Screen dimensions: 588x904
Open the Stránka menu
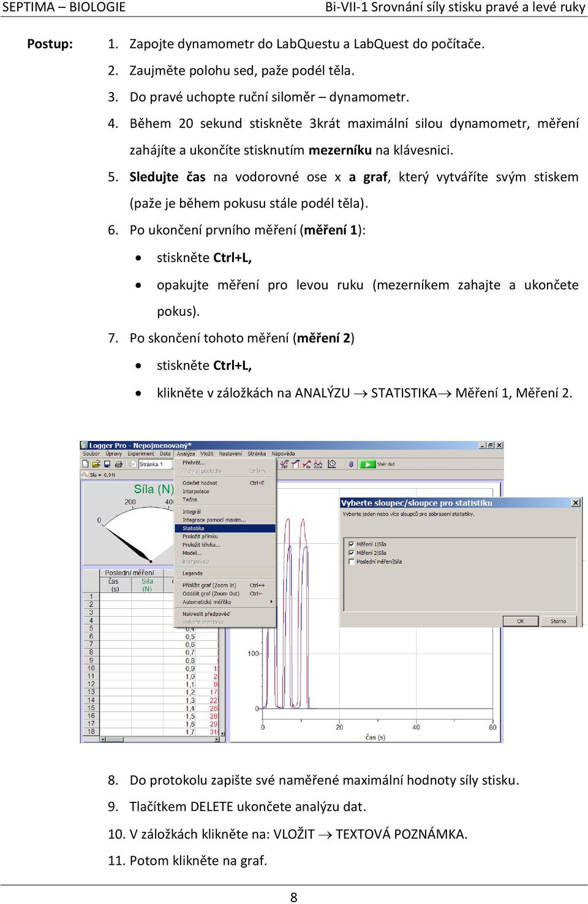point(257,454)
